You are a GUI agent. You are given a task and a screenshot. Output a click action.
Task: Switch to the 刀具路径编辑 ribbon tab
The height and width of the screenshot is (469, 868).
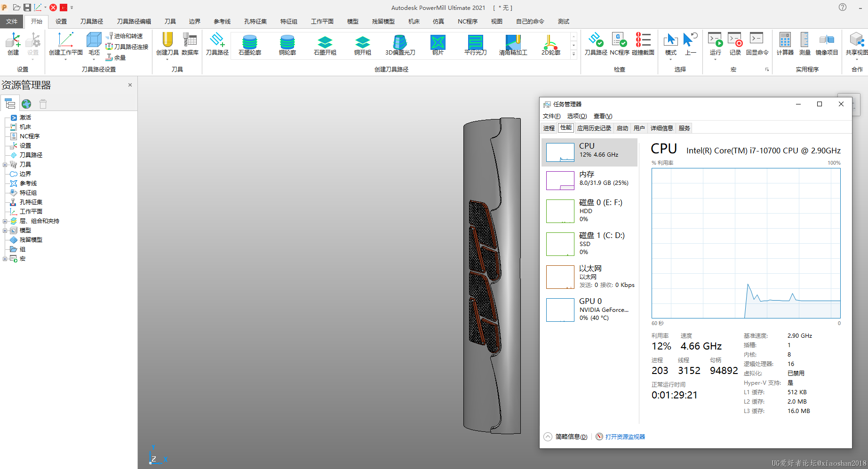134,21
